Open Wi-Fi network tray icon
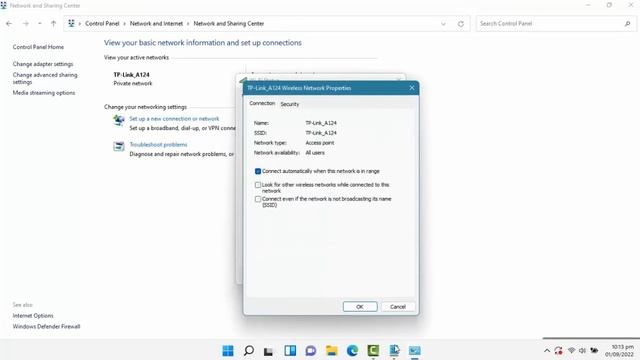 (x=571, y=351)
